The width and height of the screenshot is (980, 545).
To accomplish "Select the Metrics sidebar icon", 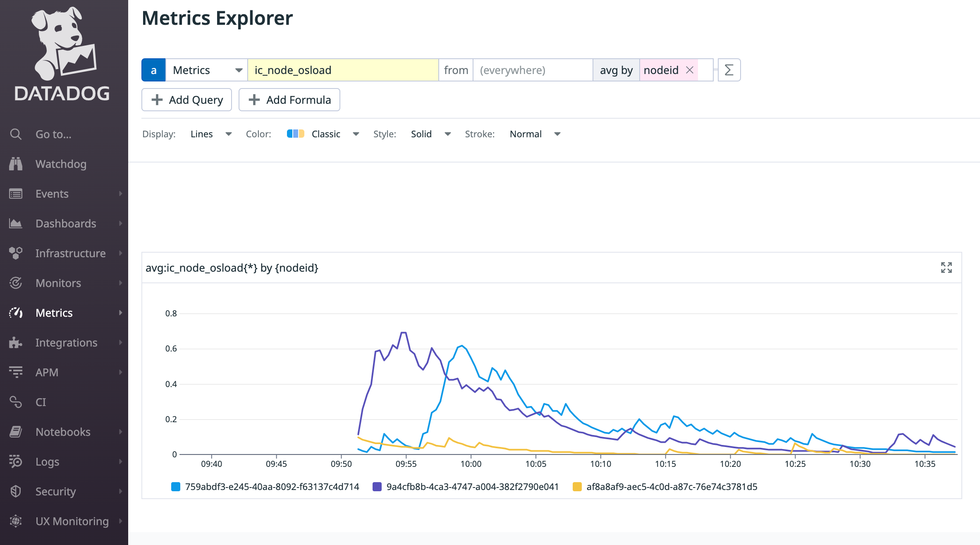I will coord(16,313).
